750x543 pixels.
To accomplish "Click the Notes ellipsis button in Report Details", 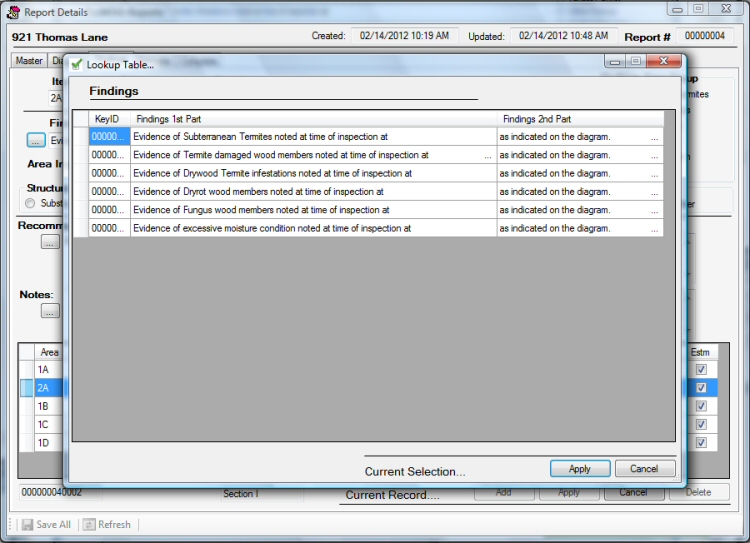I will 50,311.
